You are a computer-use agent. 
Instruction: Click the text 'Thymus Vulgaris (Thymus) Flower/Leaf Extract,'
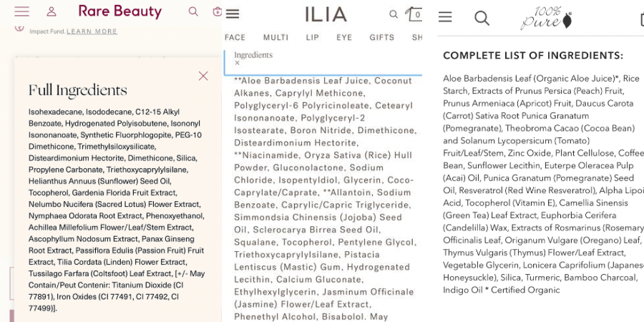coord(534,253)
